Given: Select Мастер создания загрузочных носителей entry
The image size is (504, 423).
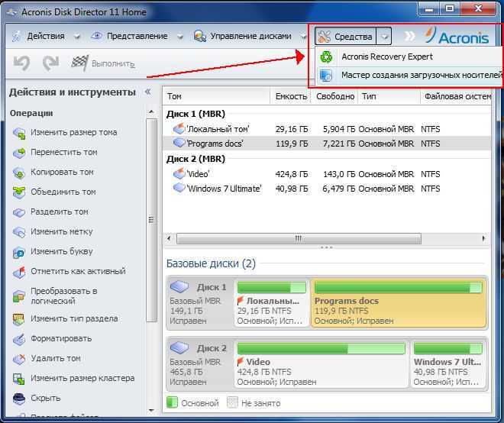Looking at the screenshot, I should click(409, 76).
